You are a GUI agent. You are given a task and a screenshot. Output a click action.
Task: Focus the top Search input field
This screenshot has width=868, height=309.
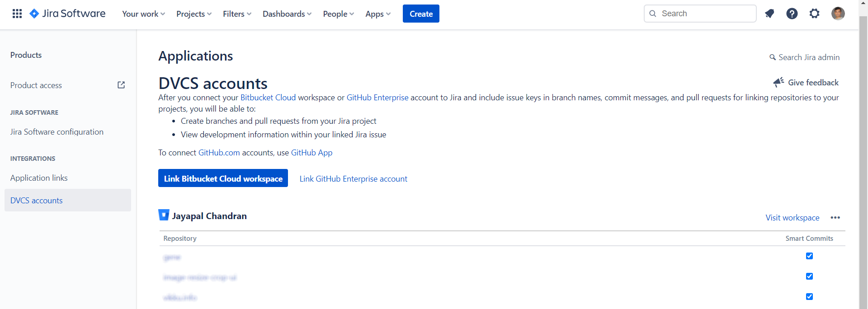point(700,14)
